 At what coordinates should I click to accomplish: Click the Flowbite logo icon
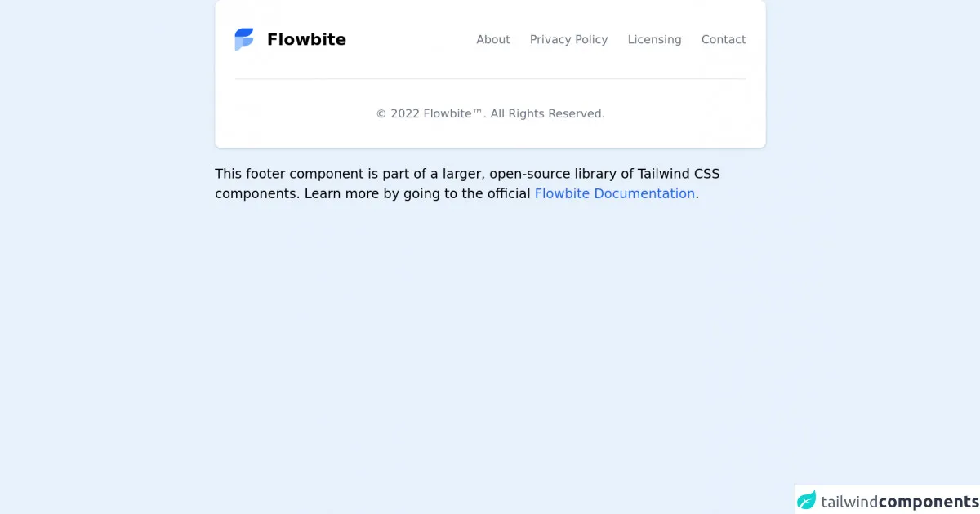(x=244, y=39)
